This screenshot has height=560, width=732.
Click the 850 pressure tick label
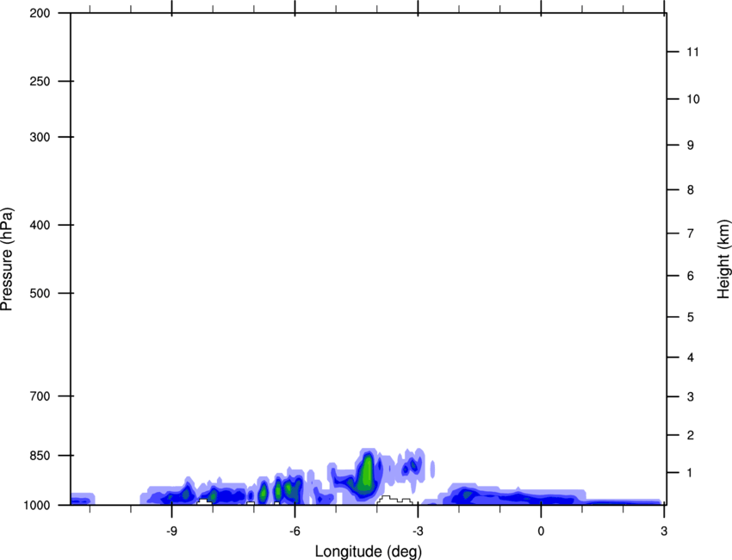[x=40, y=456]
